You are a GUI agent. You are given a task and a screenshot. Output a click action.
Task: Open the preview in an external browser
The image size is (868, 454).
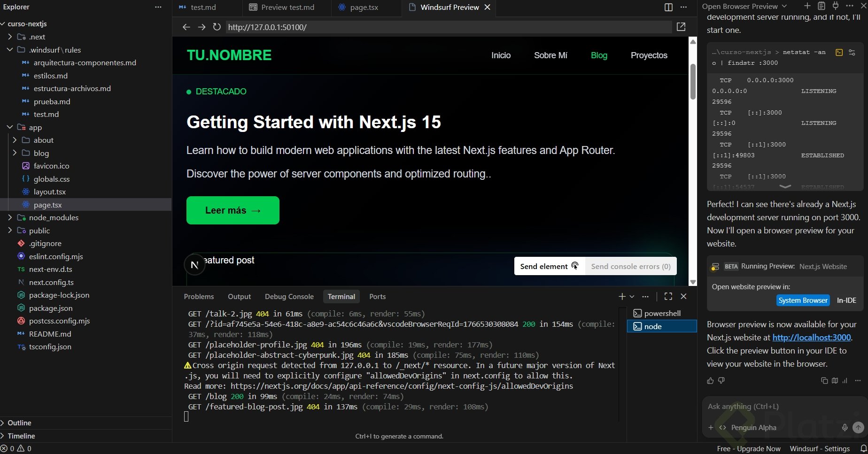click(681, 27)
